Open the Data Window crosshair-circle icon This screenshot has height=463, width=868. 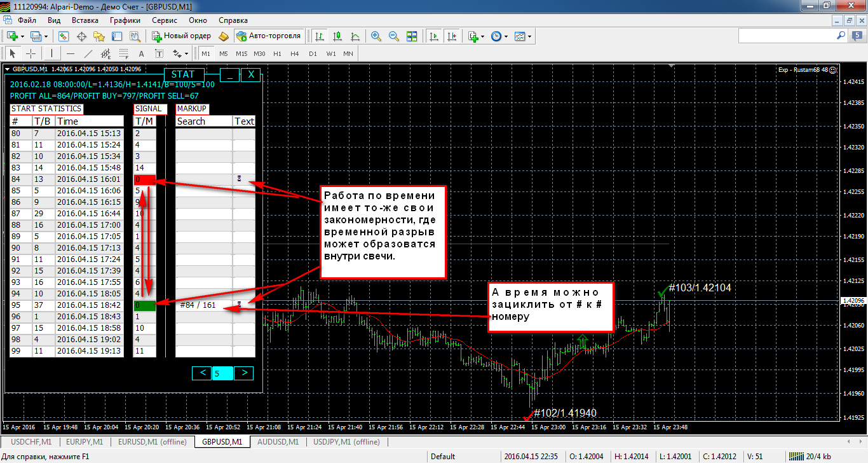(81, 36)
